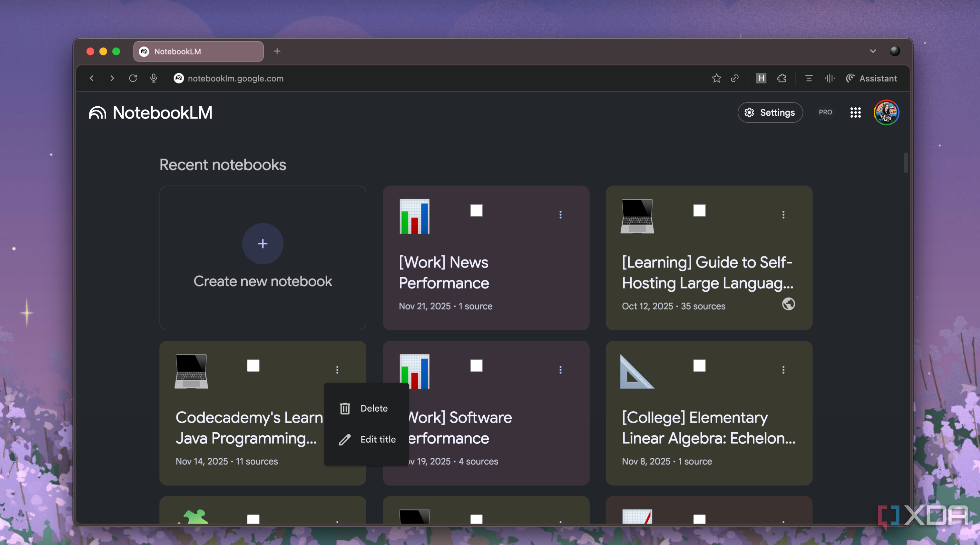
Task: Tick the checkbox on the Software Performance card
Action: tap(476, 366)
